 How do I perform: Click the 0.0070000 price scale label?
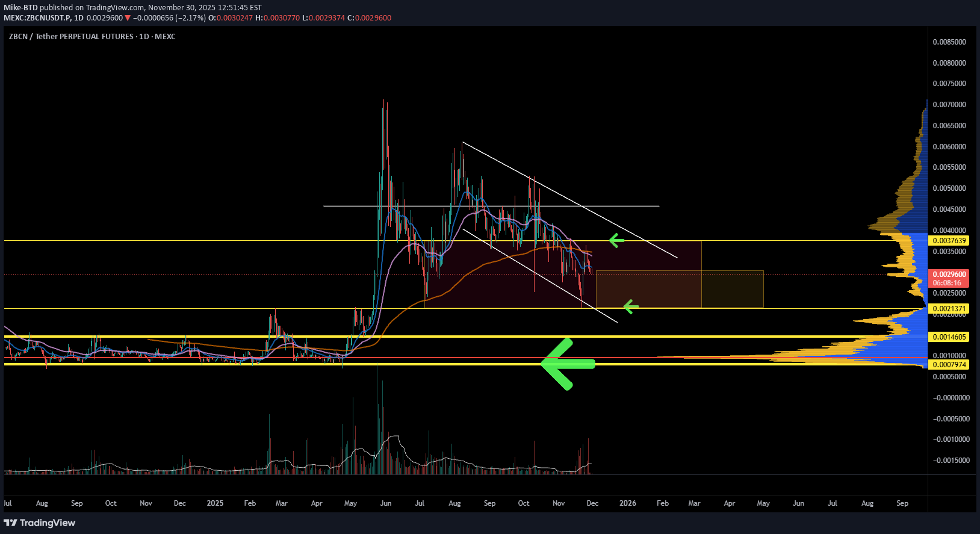click(949, 105)
